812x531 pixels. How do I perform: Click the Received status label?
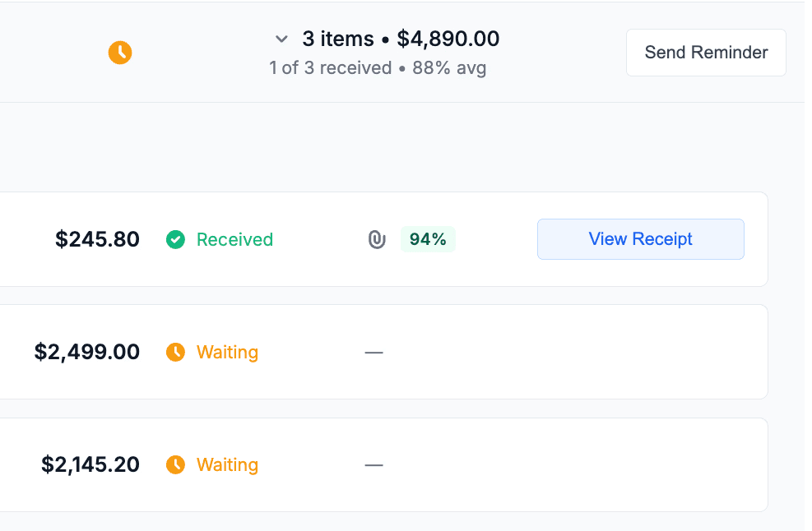point(234,239)
